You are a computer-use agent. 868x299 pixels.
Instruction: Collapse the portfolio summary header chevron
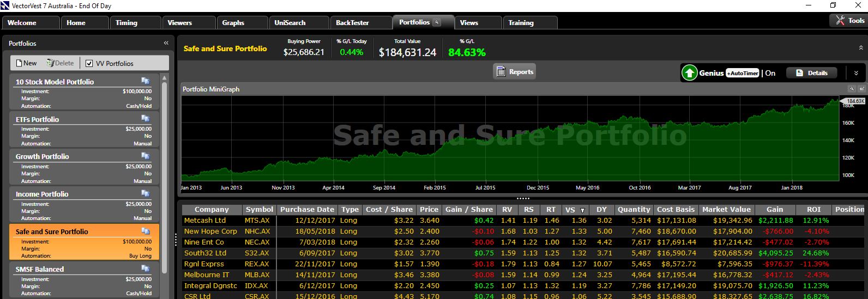(x=861, y=48)
